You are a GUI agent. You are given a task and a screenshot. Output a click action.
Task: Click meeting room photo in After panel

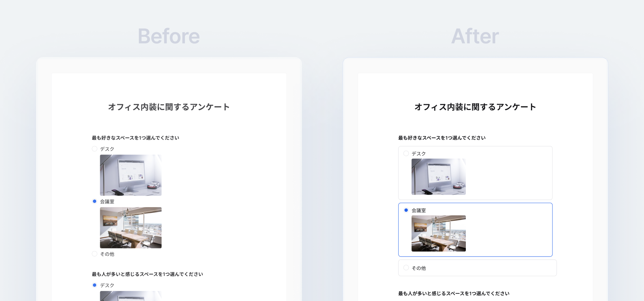click(439, 233)
